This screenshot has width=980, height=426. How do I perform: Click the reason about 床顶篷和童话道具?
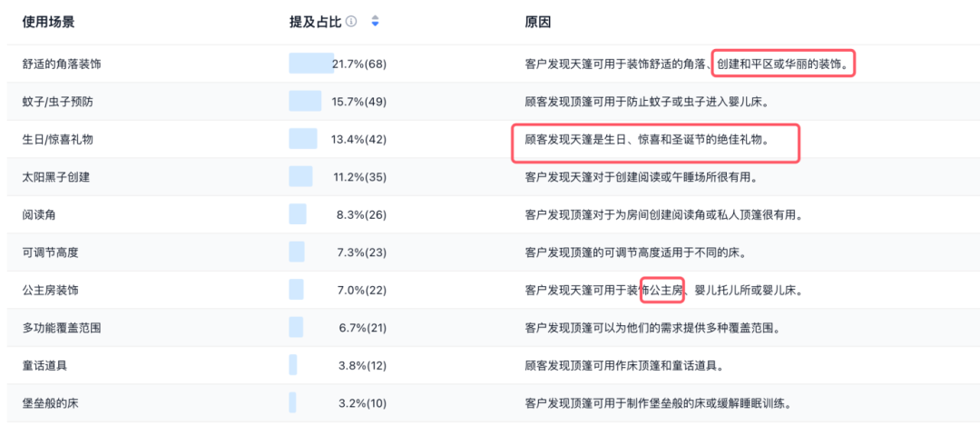[625, 365]
